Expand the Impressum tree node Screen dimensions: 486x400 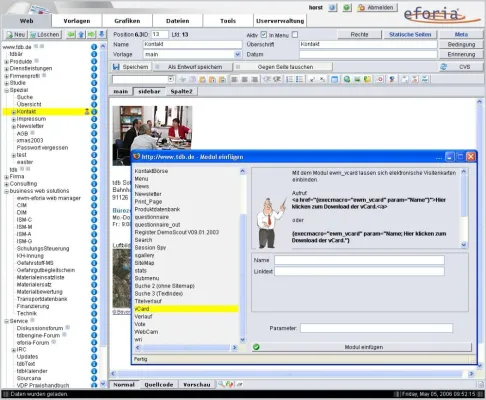coord(14,119)
